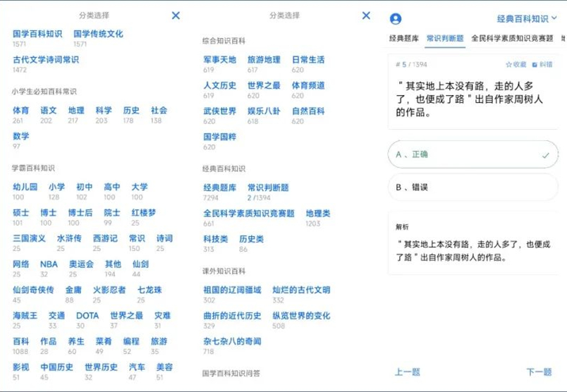Open 经典题库 in middle category list
Viewport: 567px width, 392px height.
click(219, 188)
